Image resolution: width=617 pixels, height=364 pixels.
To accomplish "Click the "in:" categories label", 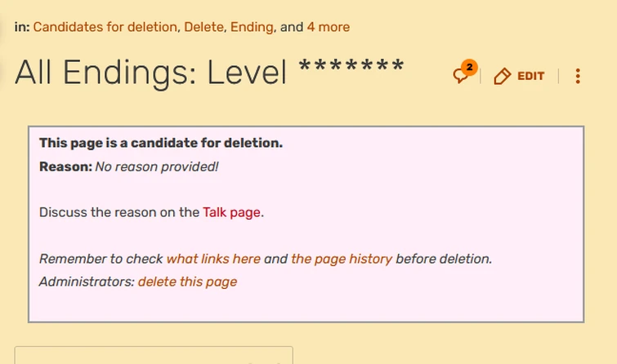I will click(22, 27).
